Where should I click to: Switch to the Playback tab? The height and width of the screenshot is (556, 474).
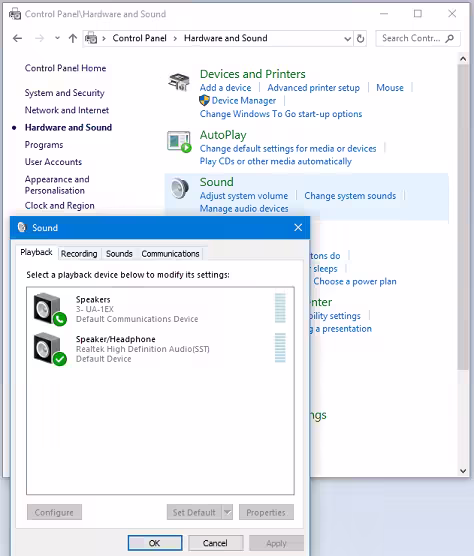pyautogui.click(x=36, y=252)
